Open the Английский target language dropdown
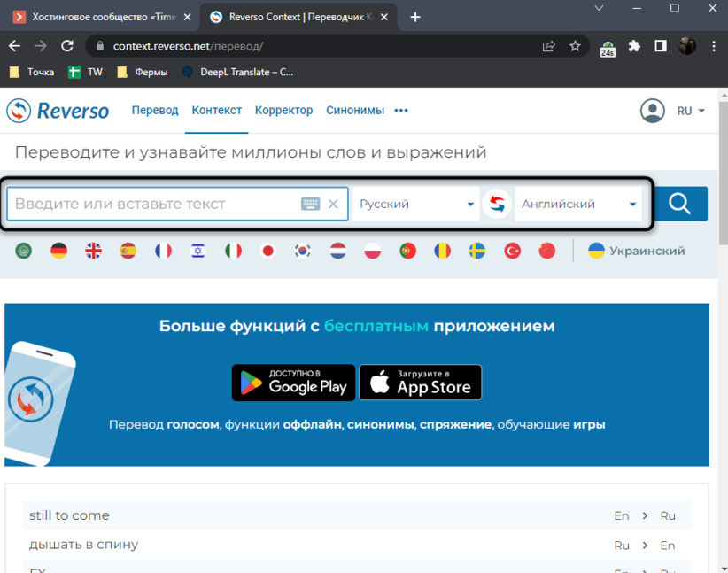Image resolution: width=728 pixels, height=573 pixels. tap(578, 204)
